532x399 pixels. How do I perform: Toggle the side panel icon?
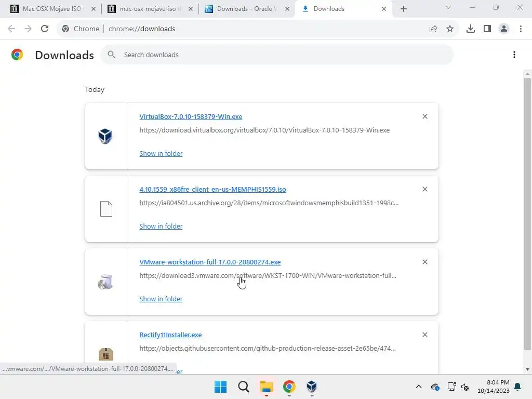point(487,29)
